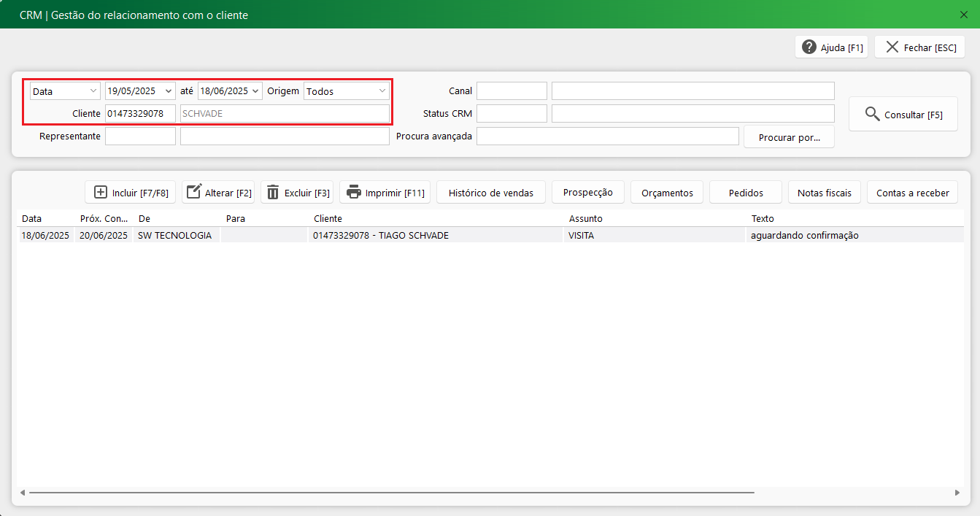This screenshot has height=516, width=980.
Task: Open Histórico de vendas
Action: (490, 193)
